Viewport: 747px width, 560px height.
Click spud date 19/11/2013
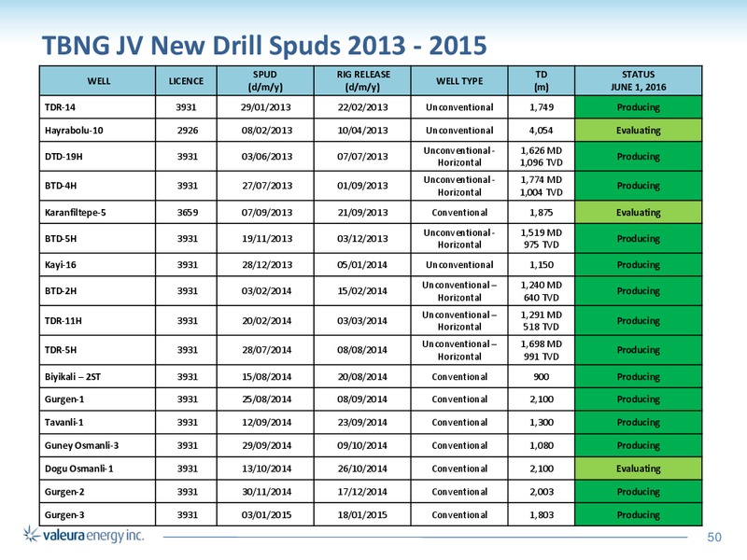click(267, 239)
